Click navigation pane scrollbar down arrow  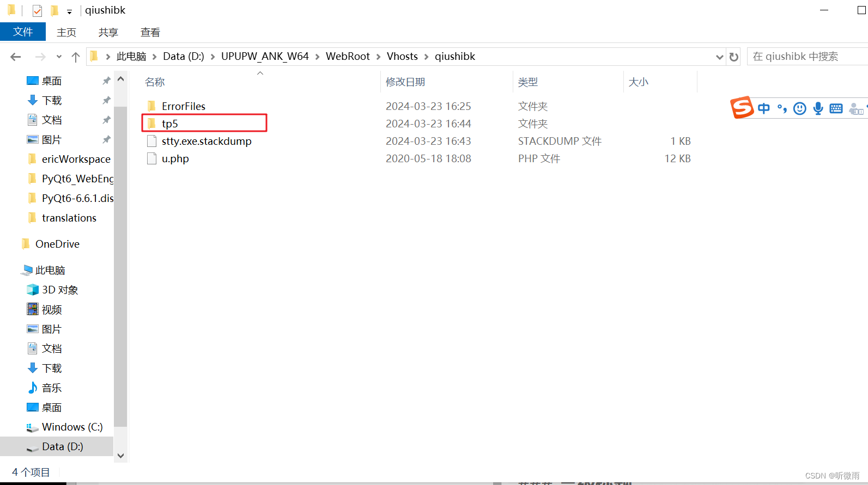(121, 456)
